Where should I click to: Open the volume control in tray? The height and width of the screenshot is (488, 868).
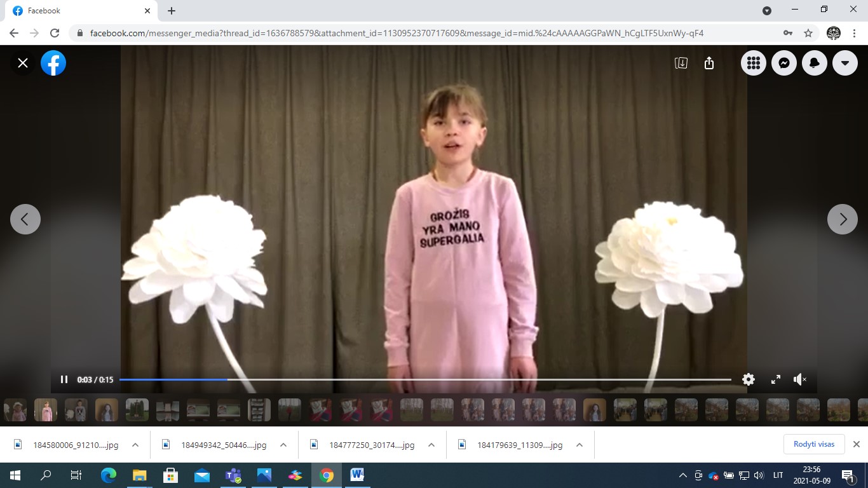coord(759,475)
